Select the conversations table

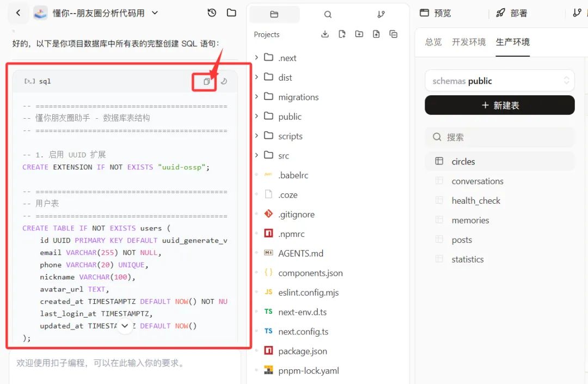click(499, 181)
